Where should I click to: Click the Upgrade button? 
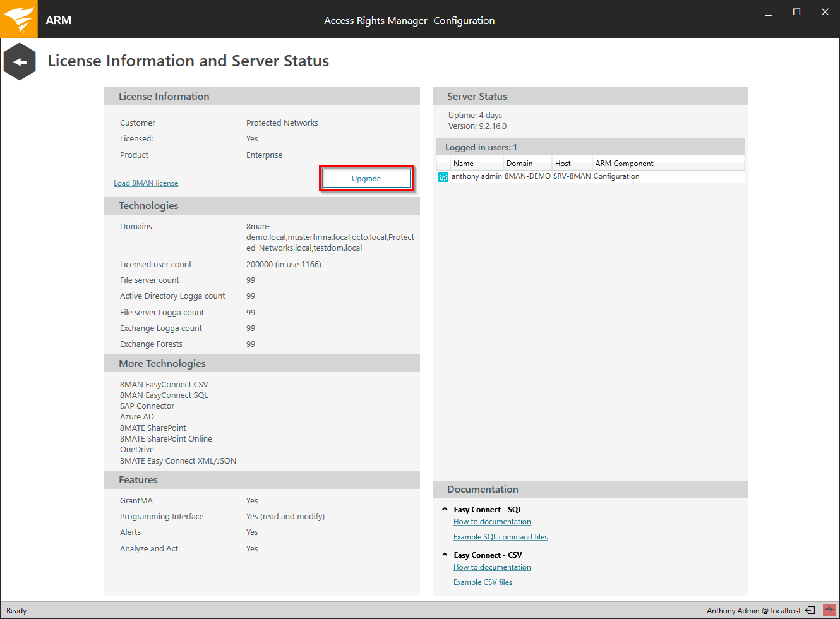366,179
